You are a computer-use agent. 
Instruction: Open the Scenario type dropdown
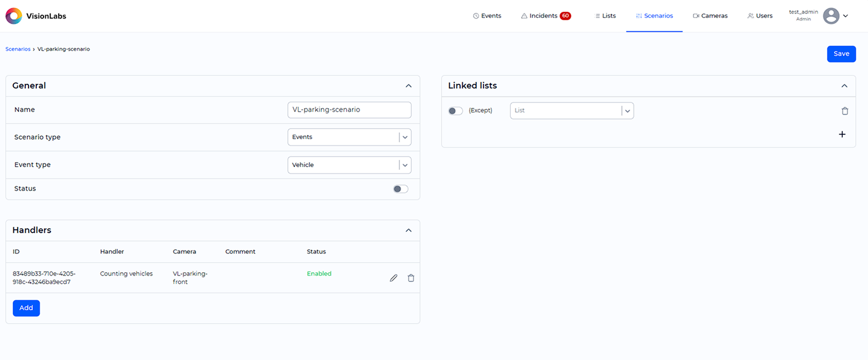(x=349, y=137)
